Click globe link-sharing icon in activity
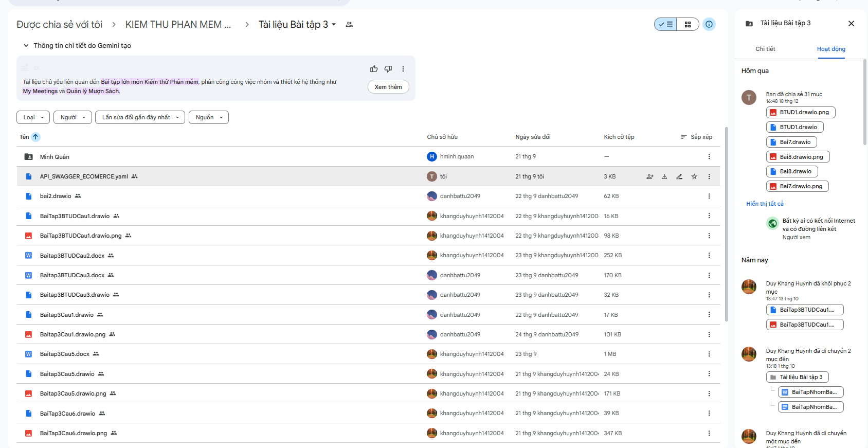Image resolution: width=868 pixels, height=448 pixels. [772, 223]
